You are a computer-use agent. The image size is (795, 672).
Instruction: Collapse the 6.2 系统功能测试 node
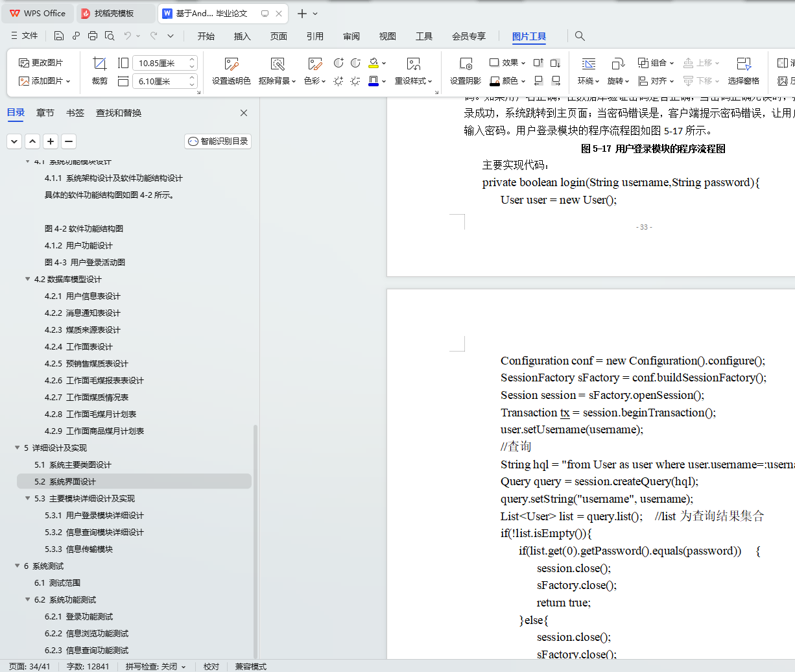pos(28,599)
